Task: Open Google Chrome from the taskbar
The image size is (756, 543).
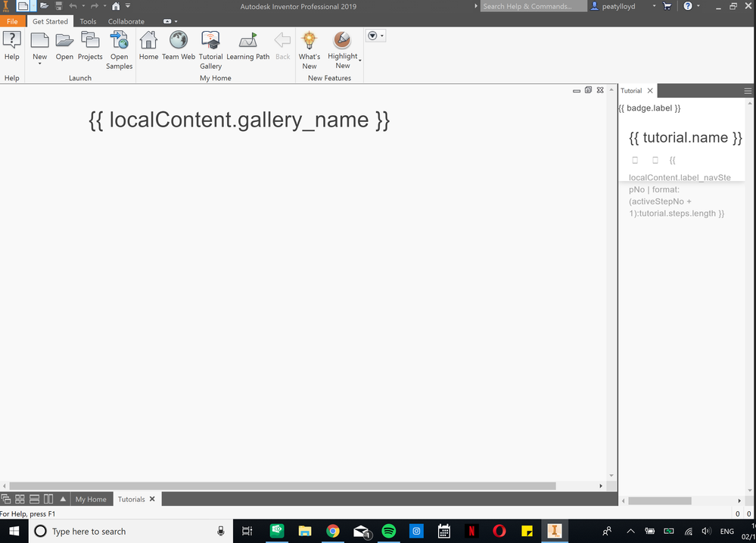Action: 333,532
